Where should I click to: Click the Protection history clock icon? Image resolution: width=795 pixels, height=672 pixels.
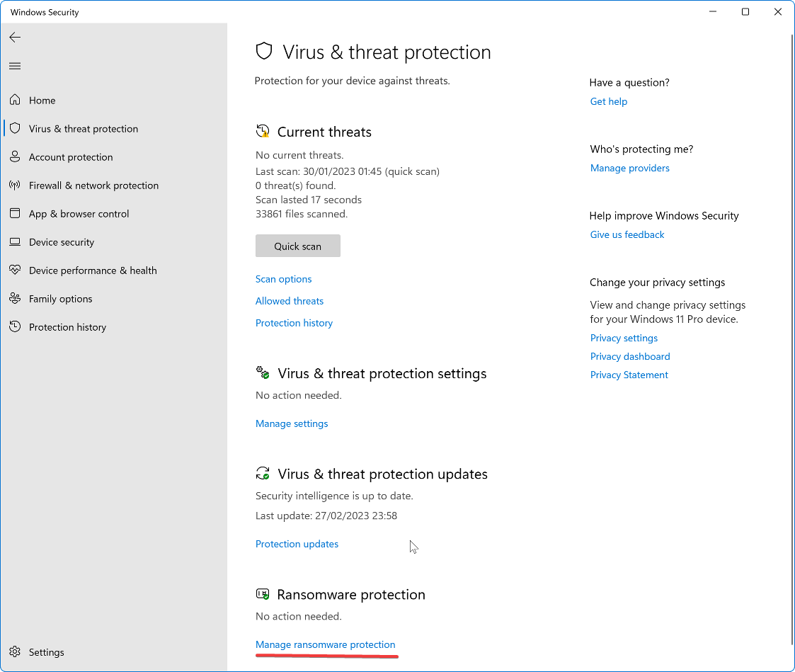click(15, 326)
